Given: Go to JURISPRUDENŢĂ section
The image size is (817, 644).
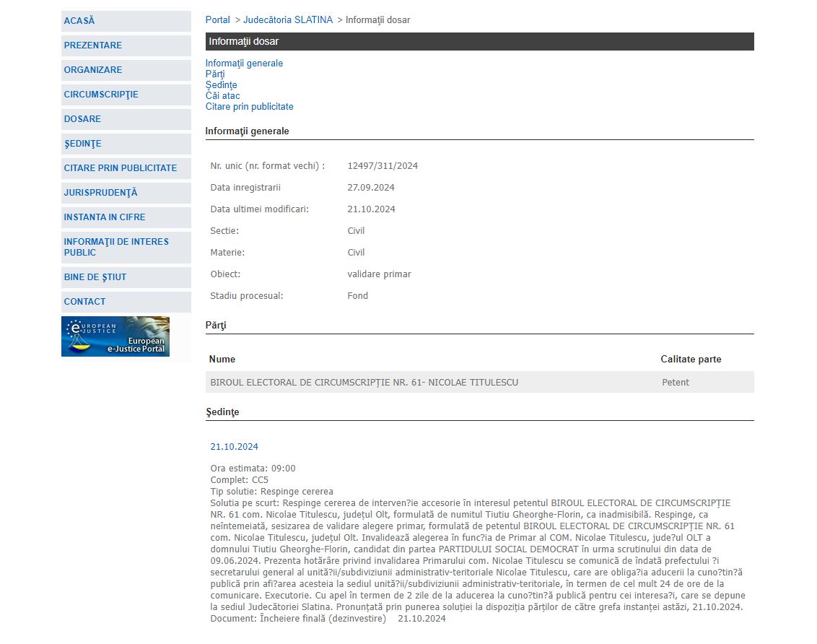Looking at the screenshot, I should pos(100,193).
